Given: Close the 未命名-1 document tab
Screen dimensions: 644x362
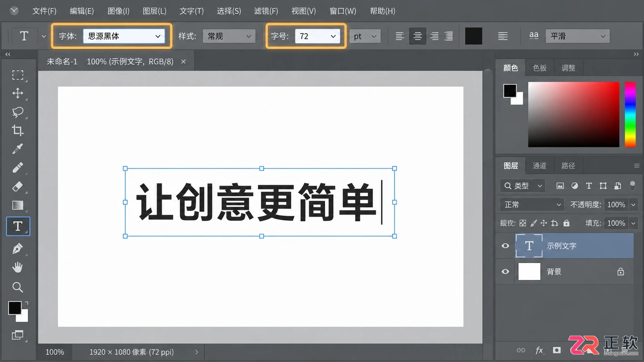Looking at the screenshot, I should click(x=183, y=62).
